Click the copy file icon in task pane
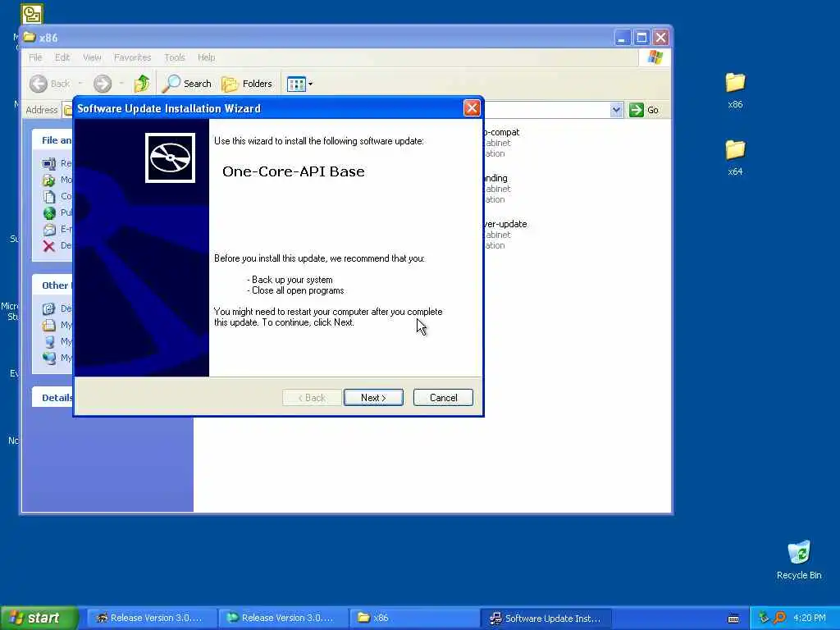The height and width of the screenshot is (630, 840). point(48,197)
